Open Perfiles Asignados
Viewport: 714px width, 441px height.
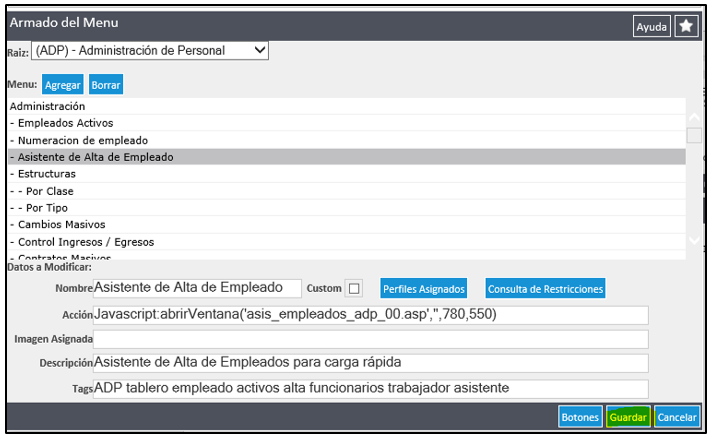[424, 289]
